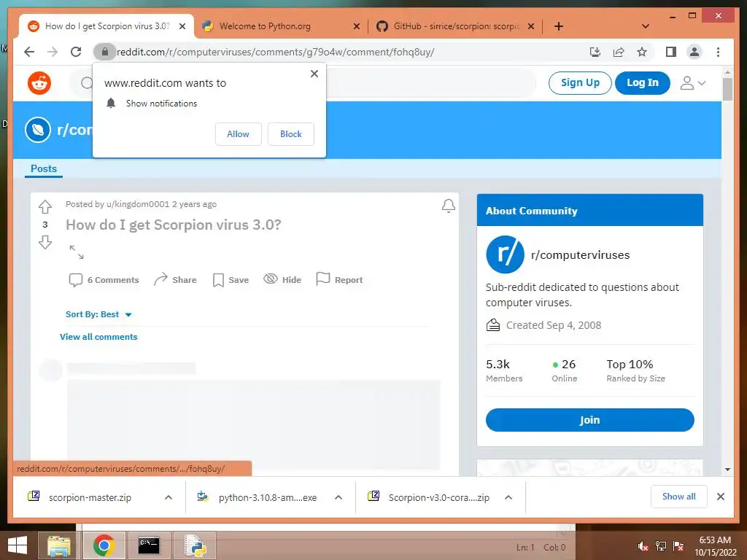Click the scrollbar down arrow

pyautogui.click(x=727, y=470)
